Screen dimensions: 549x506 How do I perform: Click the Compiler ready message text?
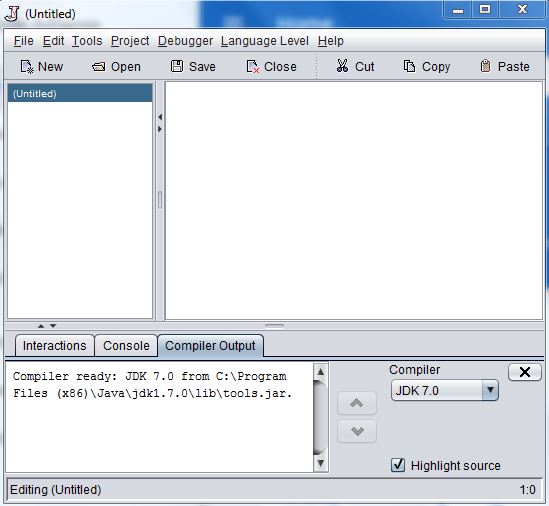tap(152, 384)
